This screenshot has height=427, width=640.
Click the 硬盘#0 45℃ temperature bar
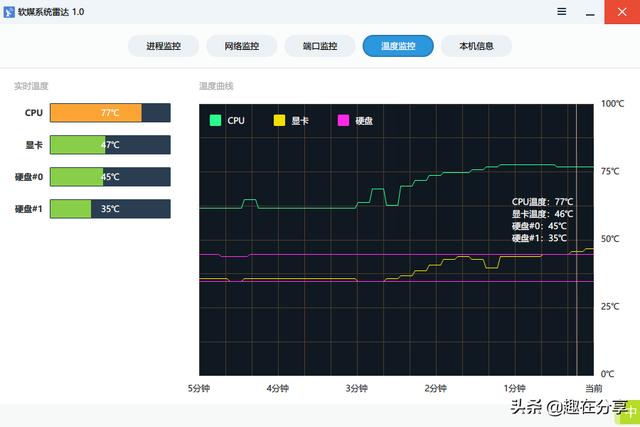110,176
